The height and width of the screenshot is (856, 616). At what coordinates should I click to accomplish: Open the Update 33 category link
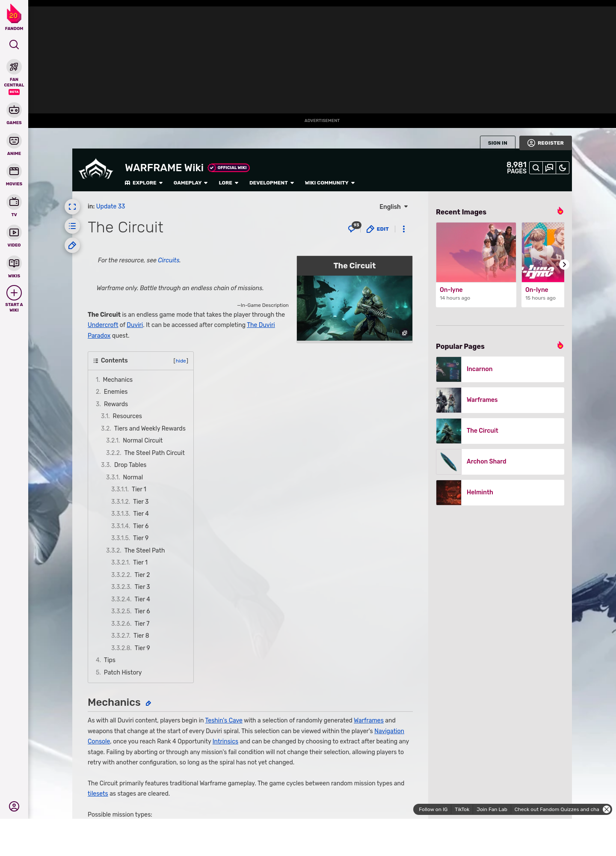(x=110, y=206)
